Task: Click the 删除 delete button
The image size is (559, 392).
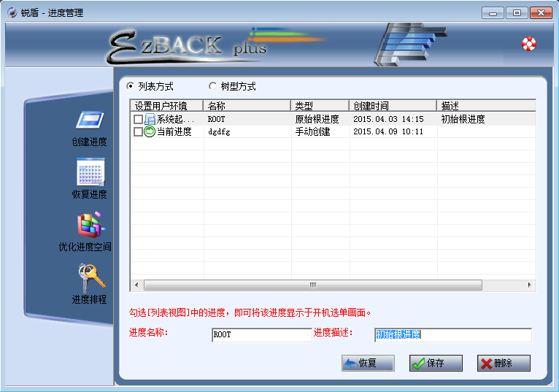Action: (504, 363)
